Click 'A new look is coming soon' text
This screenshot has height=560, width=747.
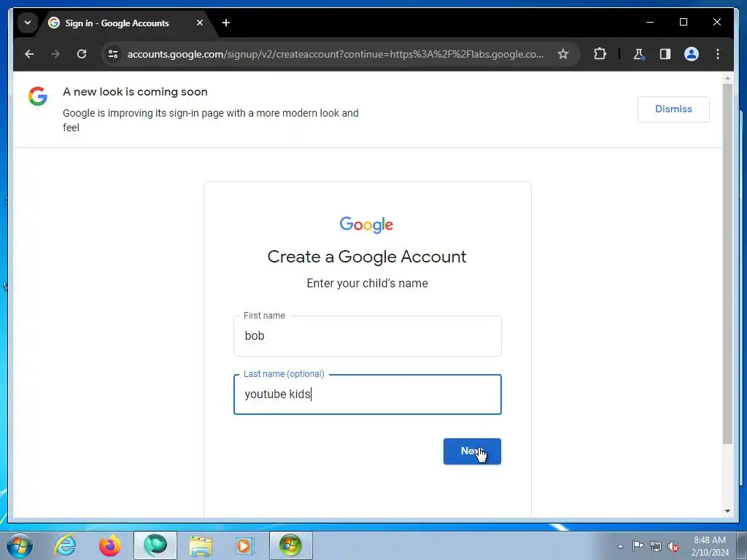click(x=135, y=92)
